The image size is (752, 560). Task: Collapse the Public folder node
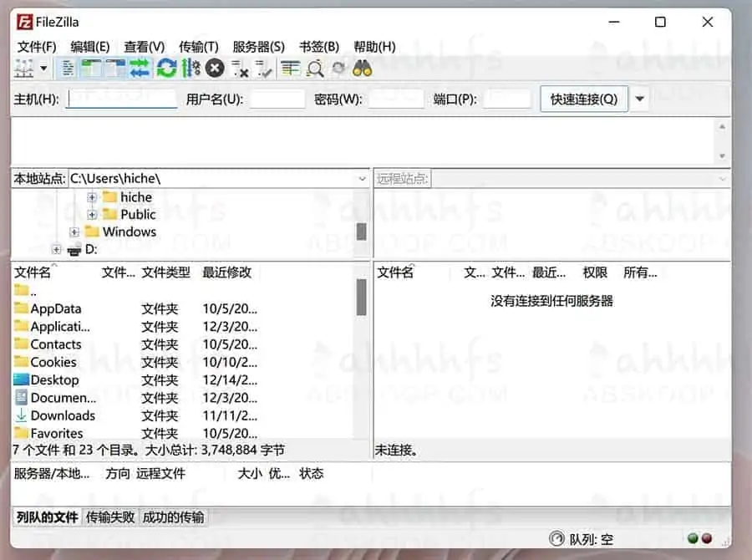tap(91, 214)
